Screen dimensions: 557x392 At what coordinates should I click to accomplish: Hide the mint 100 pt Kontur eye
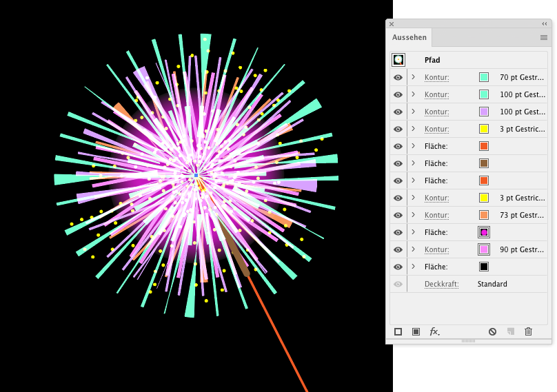point(398,95)
